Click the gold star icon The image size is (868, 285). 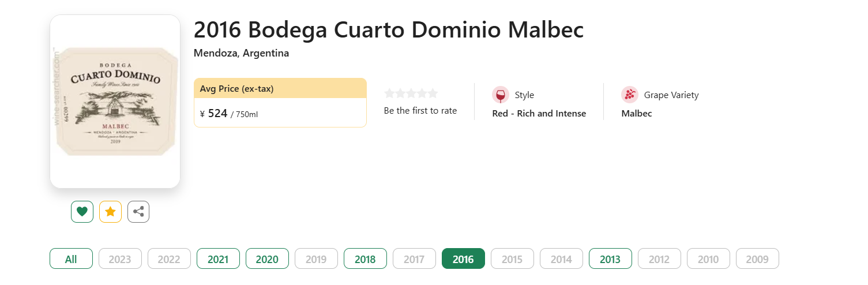[110, 212]
